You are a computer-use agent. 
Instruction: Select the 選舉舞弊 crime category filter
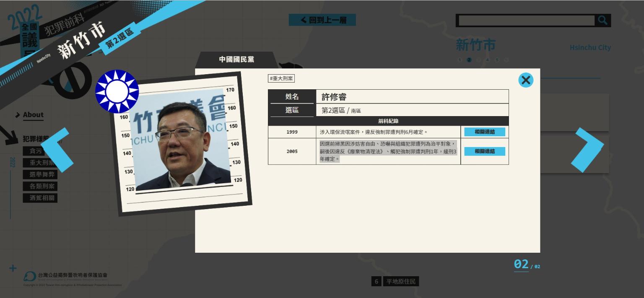(x=42, y=174)
